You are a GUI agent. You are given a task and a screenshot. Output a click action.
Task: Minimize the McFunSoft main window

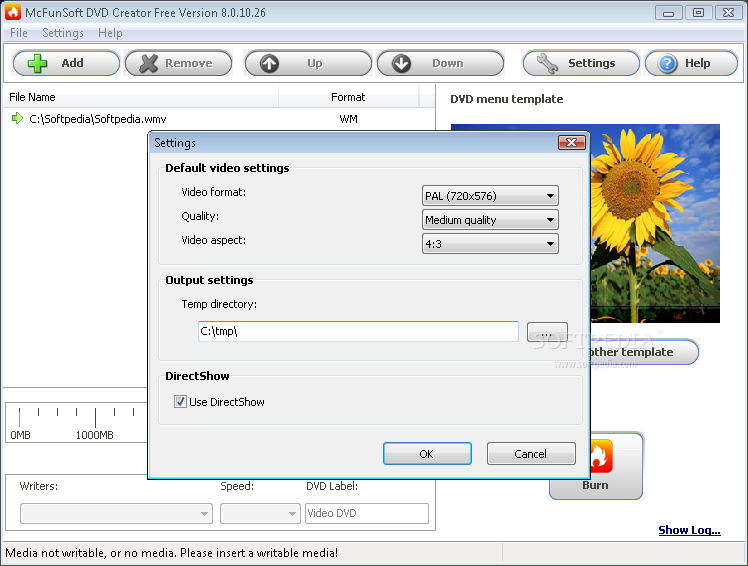coord(668,12)
